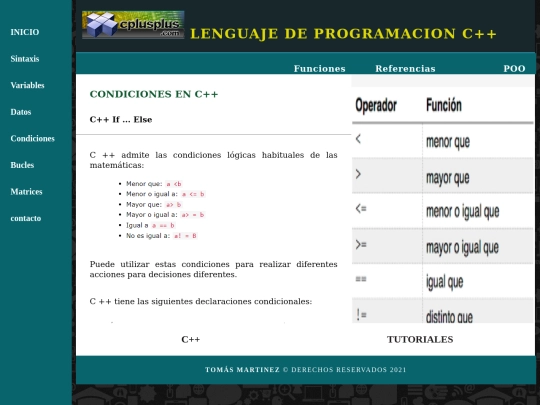Select Funciones in top navigation

[320, 69]
